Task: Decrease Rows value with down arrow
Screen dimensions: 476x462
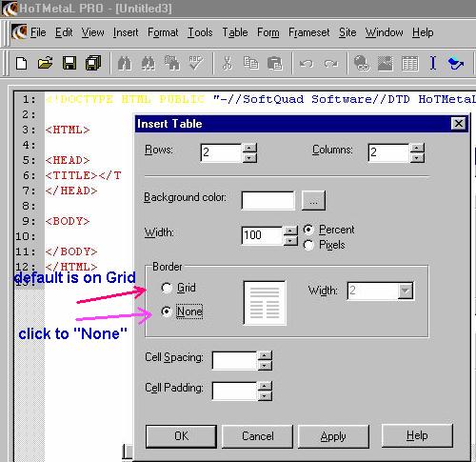Action: point(249,158)
